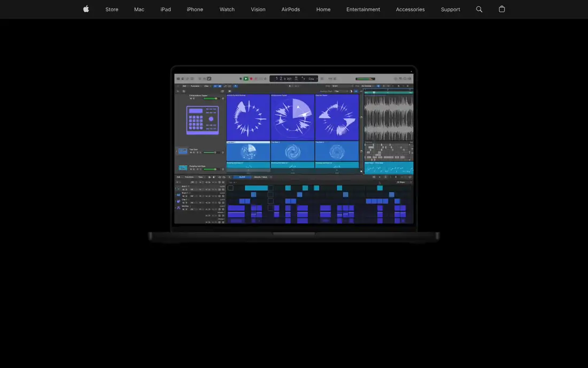588x368 pixels.
Task: Trigger the first large purple Live Loops cell
Action: 248,117
